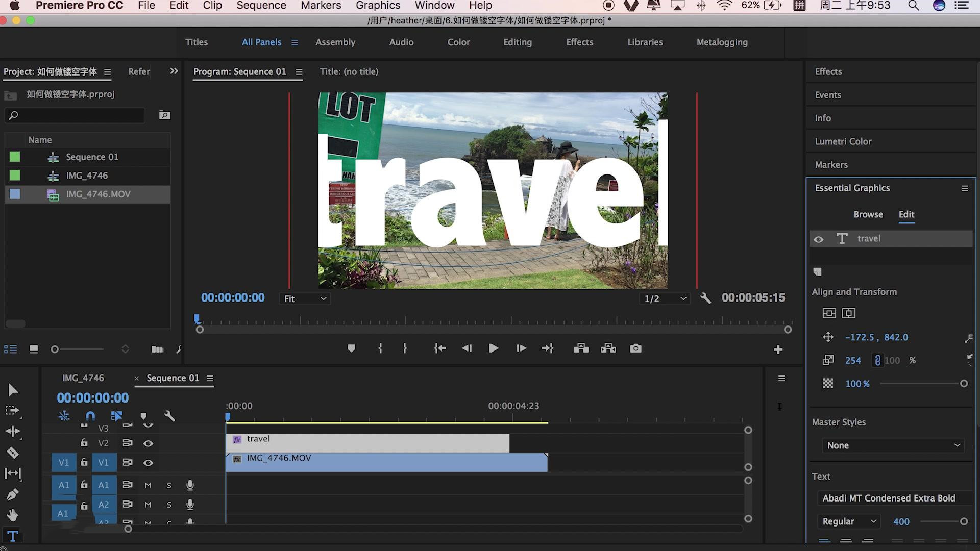This screenshot has height=551, width=980.
Task: Open the 1/2 playback resolution dropdown
Action: tap(665, 299)
